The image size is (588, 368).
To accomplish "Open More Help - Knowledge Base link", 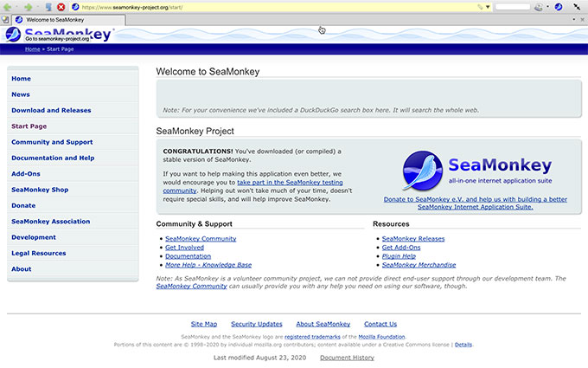I will pos(208,265).
